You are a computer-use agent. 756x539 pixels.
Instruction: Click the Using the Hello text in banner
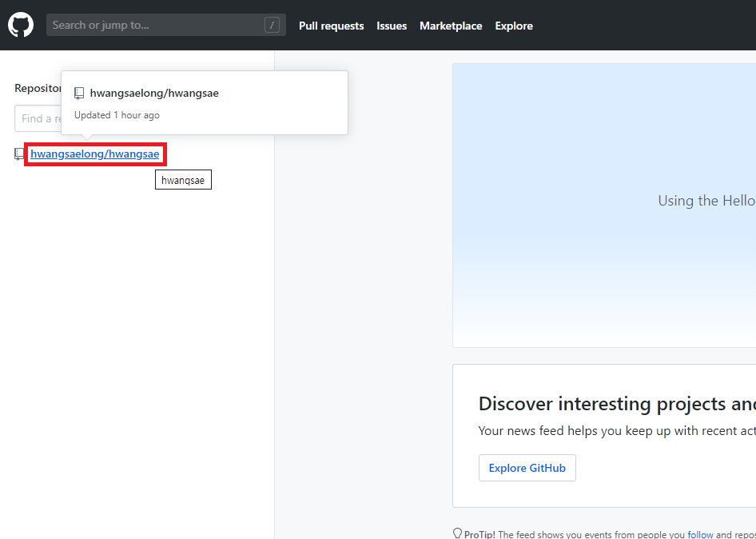(x=706, y=201)
